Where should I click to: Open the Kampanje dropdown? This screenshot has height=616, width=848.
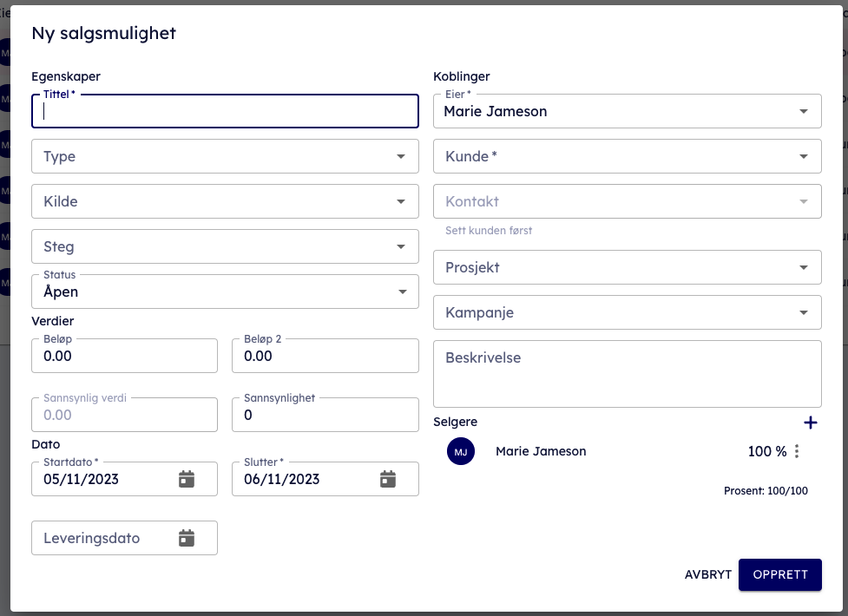(x=627, y=312)
